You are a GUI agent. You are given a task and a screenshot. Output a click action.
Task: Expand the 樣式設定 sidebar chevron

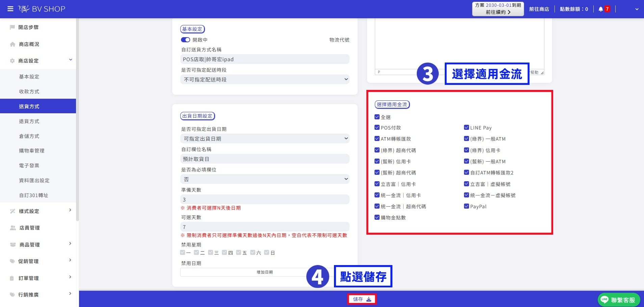point(70,210)
